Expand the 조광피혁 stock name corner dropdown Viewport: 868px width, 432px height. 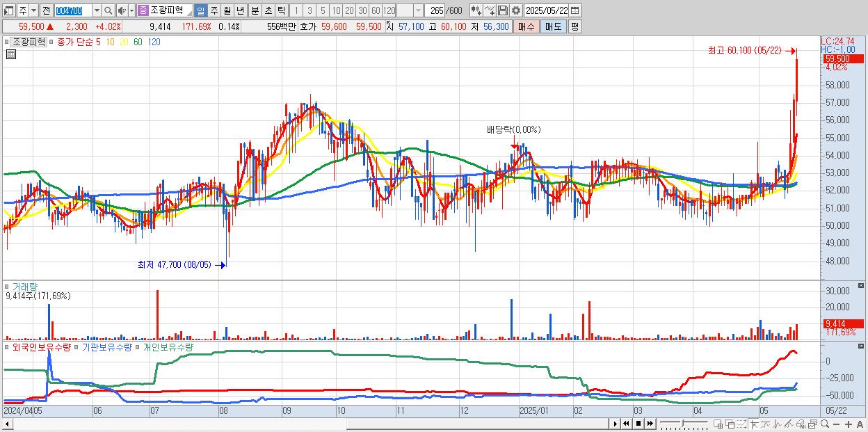[189, 13]
